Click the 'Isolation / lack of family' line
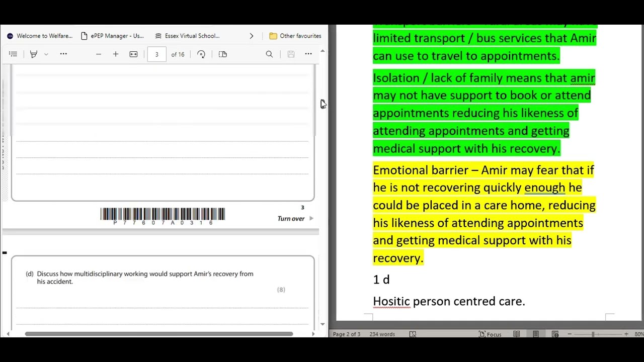The height and width of the screenshot is (362, 644). pyautogui.click(x=484, y=78)
